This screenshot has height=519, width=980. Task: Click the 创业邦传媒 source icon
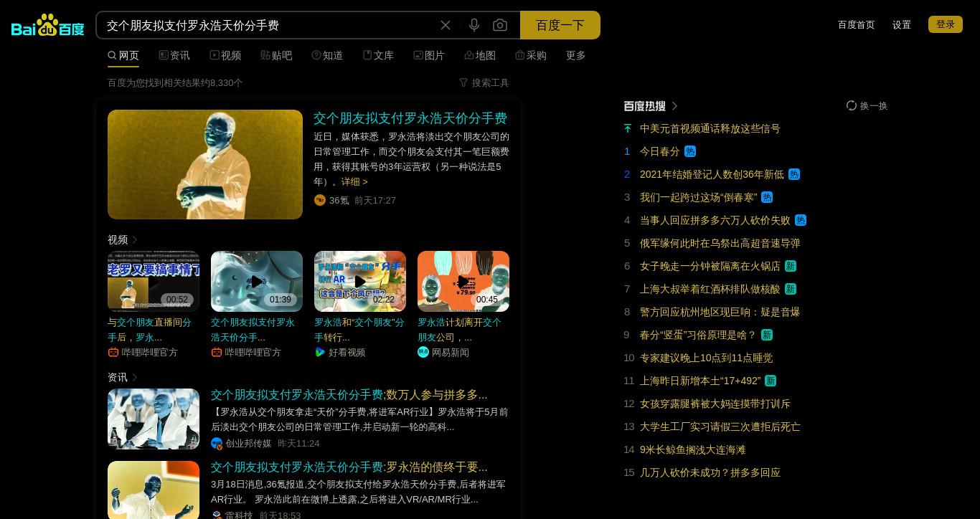(x=217, y=444)
